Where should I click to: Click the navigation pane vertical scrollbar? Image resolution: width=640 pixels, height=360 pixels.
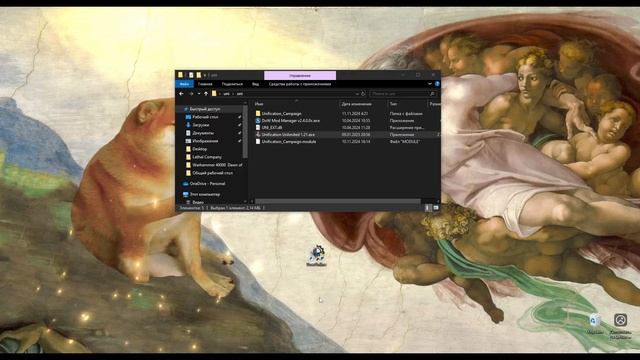245,132
